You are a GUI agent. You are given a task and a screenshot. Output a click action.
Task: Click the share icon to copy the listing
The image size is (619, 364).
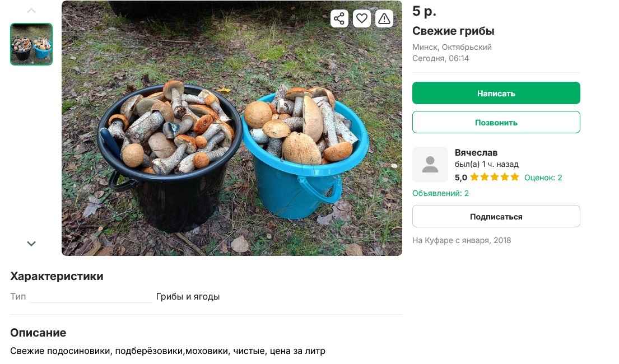click(x=339, y=18)
